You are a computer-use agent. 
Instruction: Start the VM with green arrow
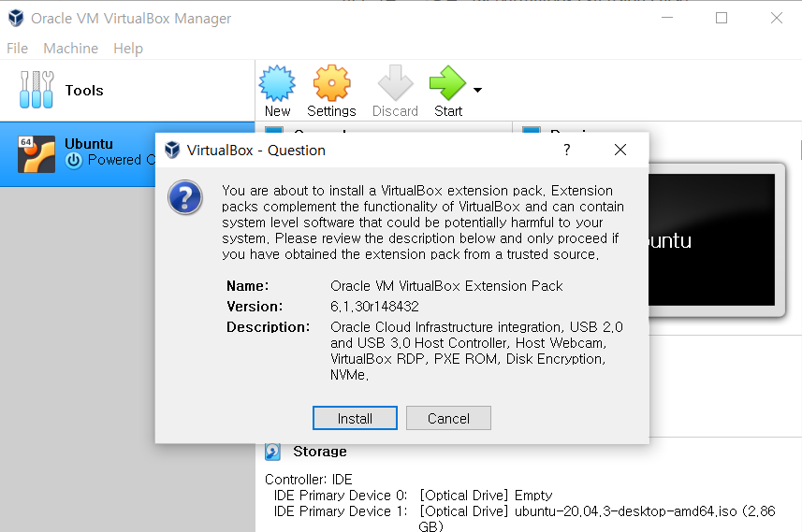click(447, 83)
